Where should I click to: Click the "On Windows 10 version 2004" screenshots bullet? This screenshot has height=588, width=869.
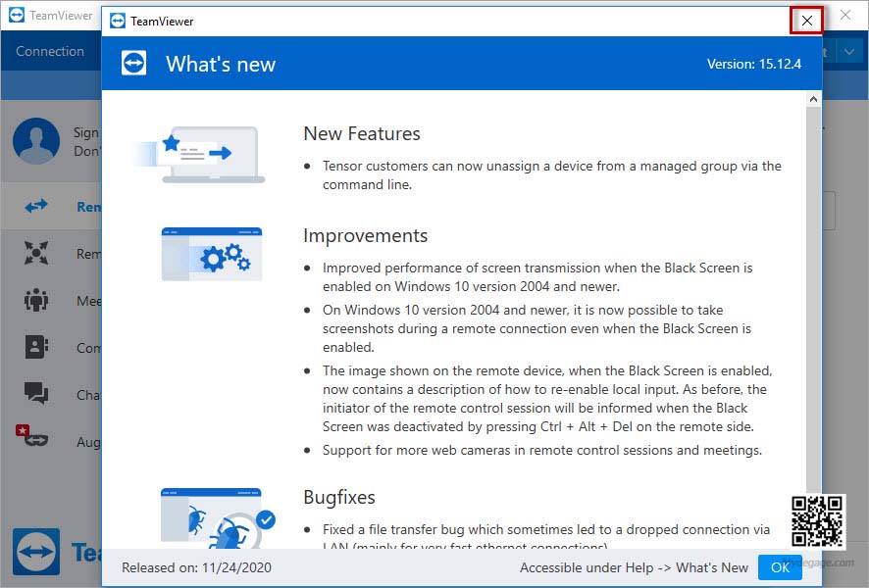pos(537,328)
